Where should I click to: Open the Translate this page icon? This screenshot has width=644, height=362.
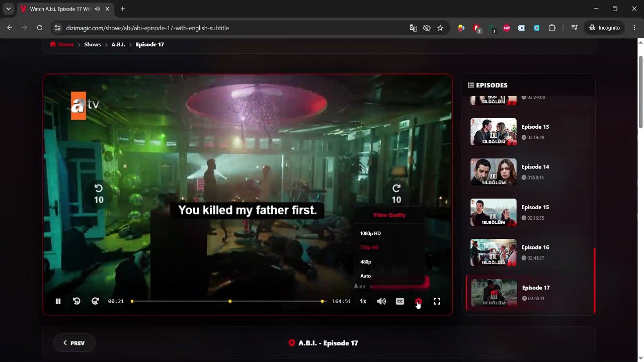pos(413,28)
